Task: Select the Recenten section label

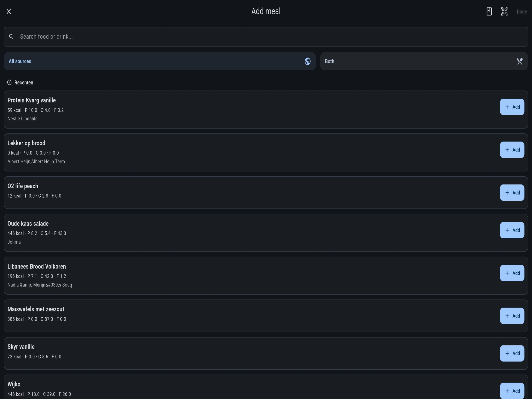Action: [24, 83]
